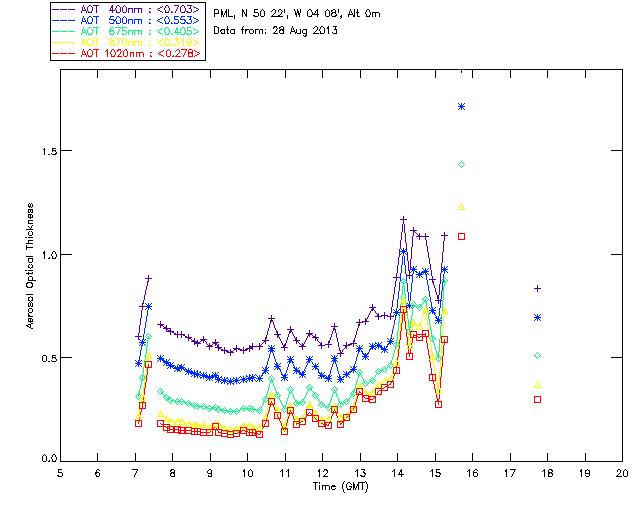Click x-axis label 18
The height and width of the screenshot is (512, 640).
pyautogui.click(x=547, y=473)
